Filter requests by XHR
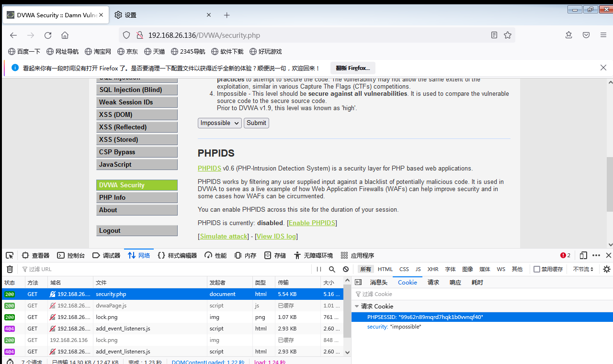613x364 pixels. [433, 269]
